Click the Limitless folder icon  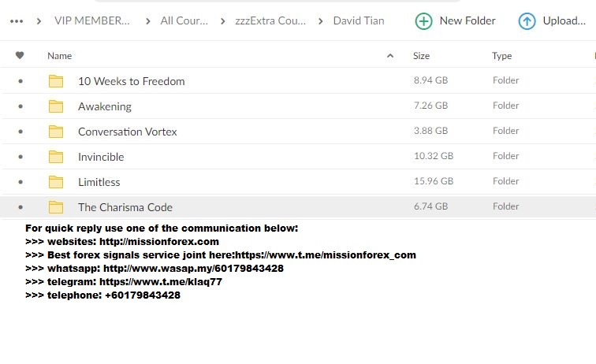(x=56, y=182)
